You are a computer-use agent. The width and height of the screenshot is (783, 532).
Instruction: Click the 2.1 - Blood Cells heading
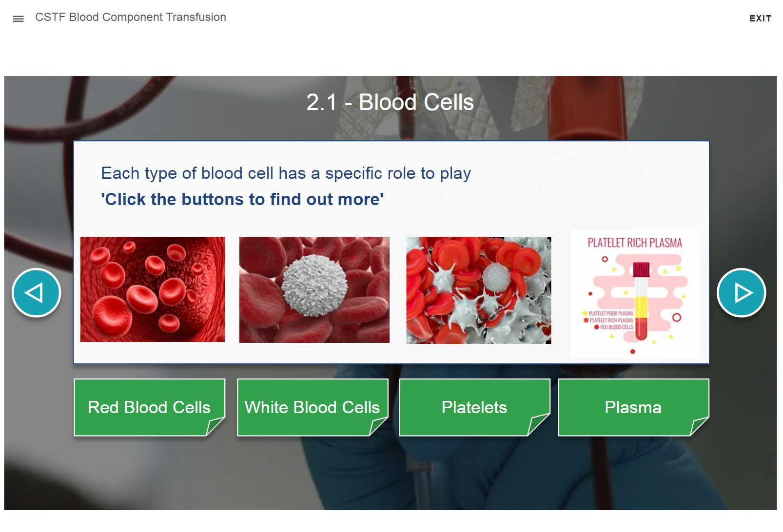click(x=390, y=102)
